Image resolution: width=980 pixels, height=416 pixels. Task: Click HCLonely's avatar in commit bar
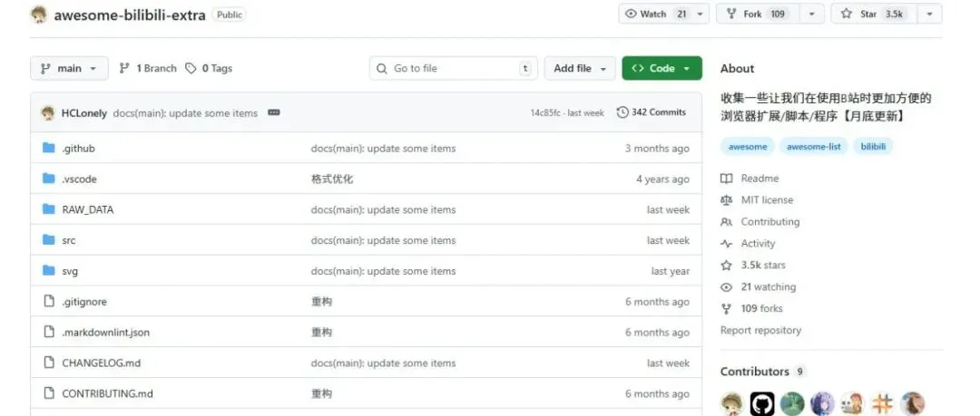pyautogui.click(x=47, y=113)
